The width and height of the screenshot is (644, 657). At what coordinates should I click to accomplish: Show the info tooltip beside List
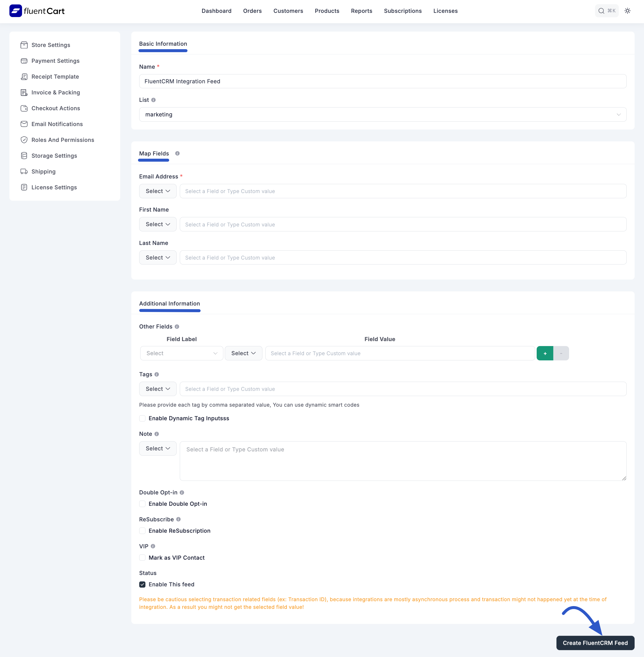click(x=154, y=100)
